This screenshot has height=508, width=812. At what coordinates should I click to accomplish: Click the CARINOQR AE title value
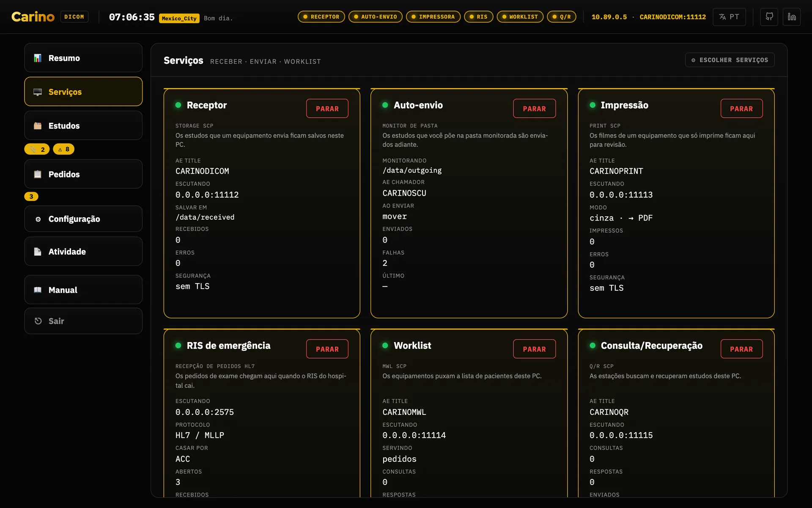pyautogui.click(x=609, y=412)
